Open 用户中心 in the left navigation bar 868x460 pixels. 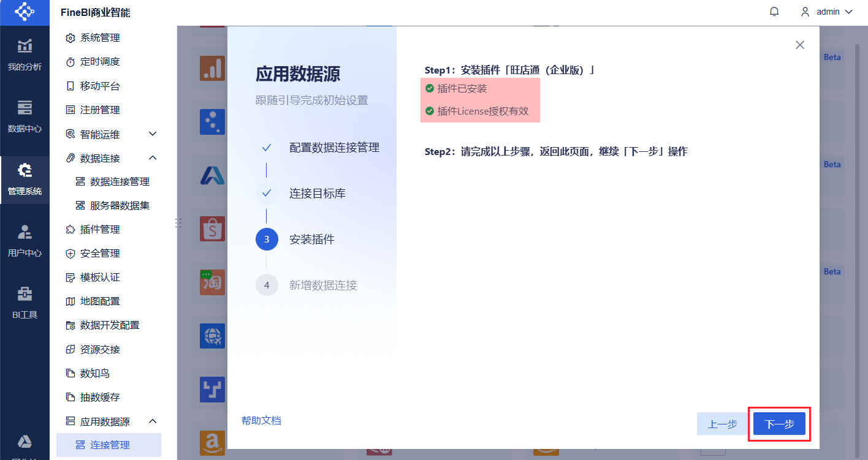tap(25, 241)
